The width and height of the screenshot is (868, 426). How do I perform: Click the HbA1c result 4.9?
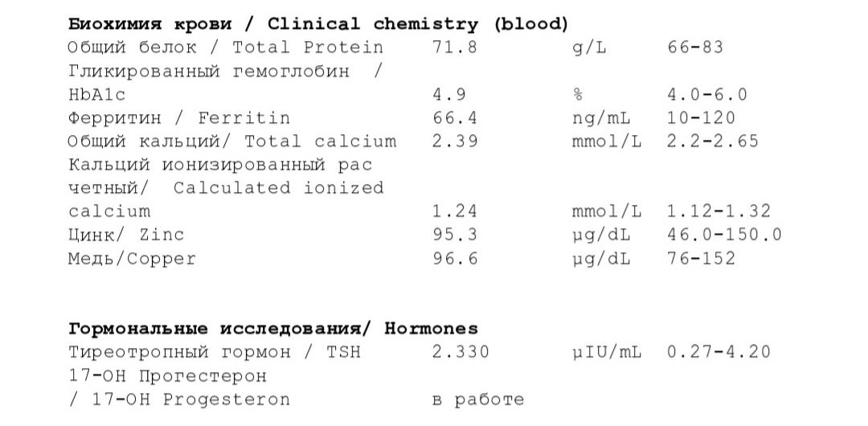click(449, 95)
